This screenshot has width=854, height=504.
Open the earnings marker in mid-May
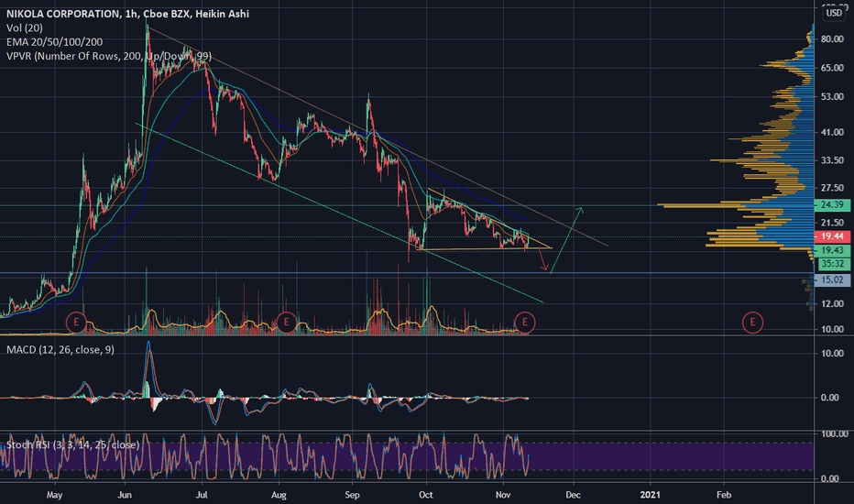pos(76,322)
